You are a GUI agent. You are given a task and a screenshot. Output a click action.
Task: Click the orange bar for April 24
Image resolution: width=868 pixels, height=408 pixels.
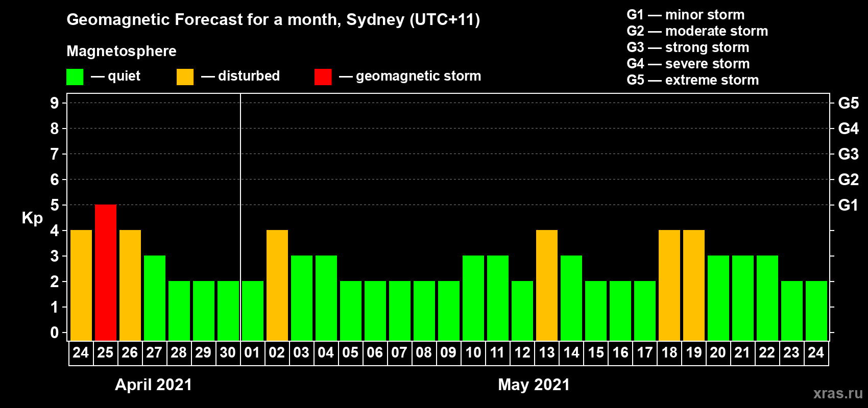pos(81,286)
